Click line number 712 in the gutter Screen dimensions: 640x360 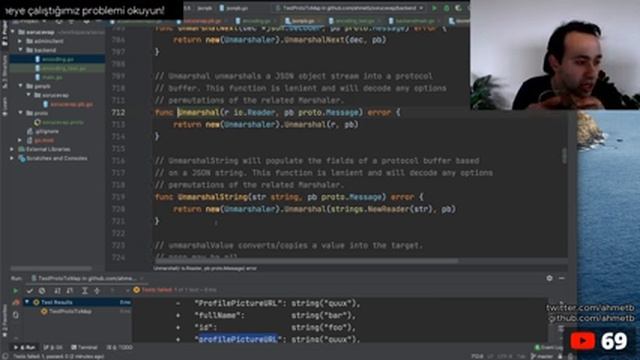tap(118, 112)
